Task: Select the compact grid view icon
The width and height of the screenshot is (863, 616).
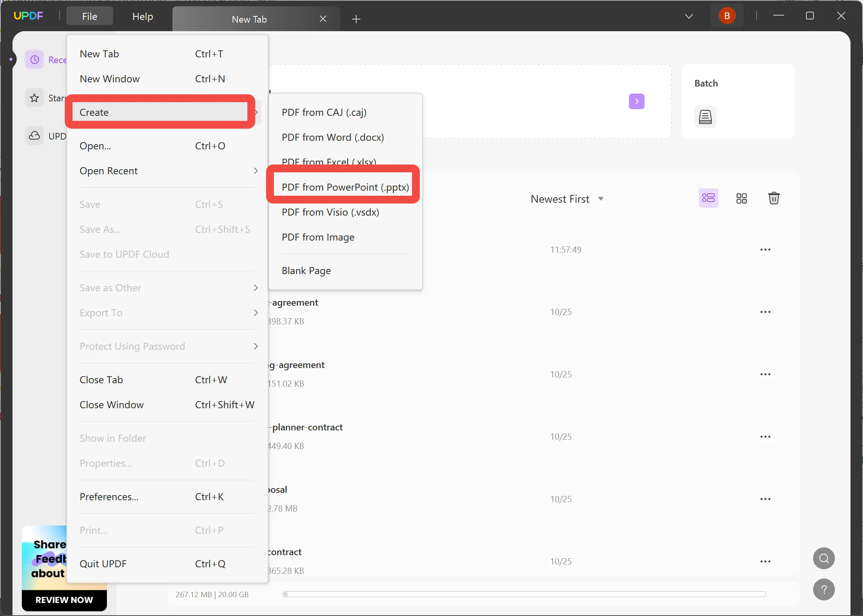Action: [742, 198]
